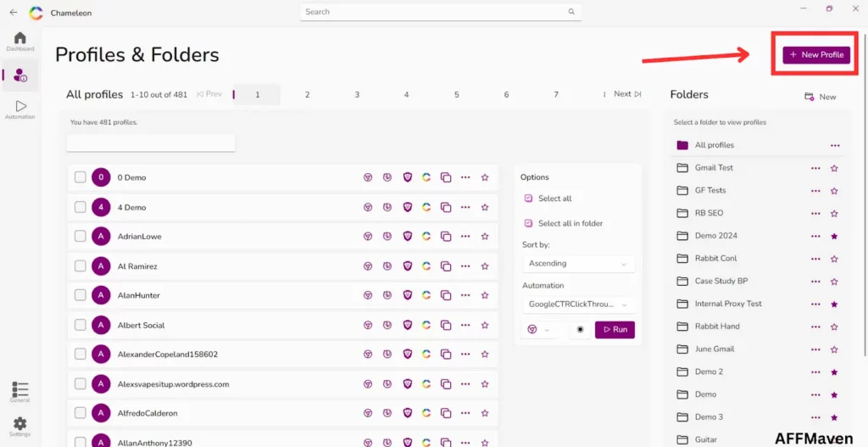Open the Rabbit Hand folder

(717, 327)
